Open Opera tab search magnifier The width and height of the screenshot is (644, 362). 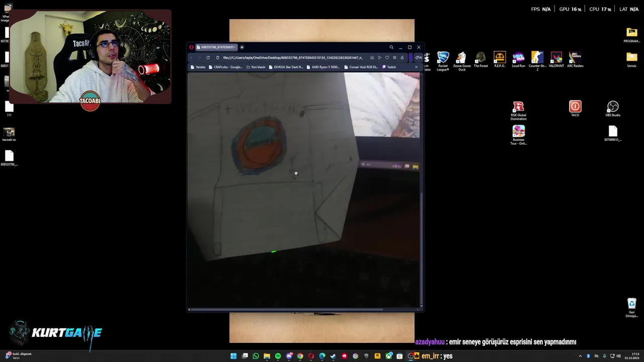(391, 47)
